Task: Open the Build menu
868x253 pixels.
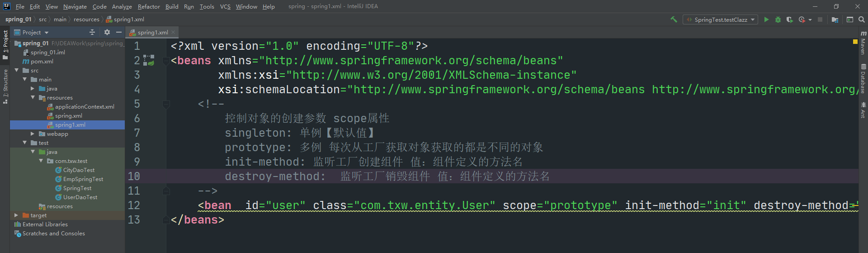Action: (172, 6)
